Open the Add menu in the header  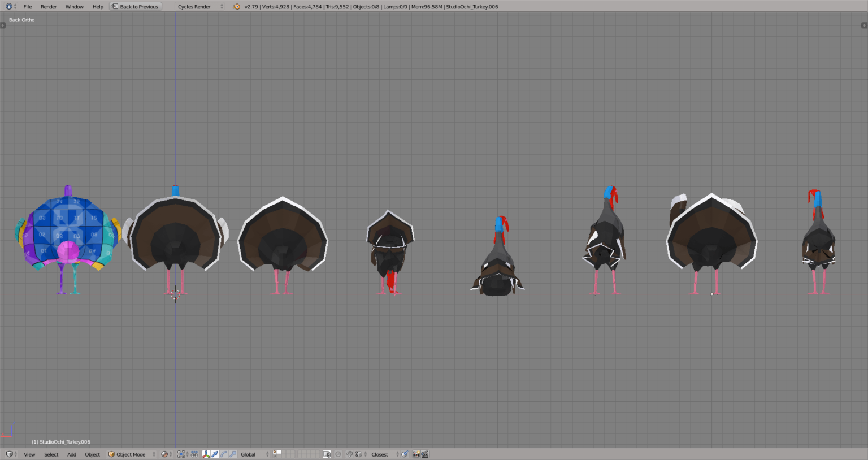point(71,454)
